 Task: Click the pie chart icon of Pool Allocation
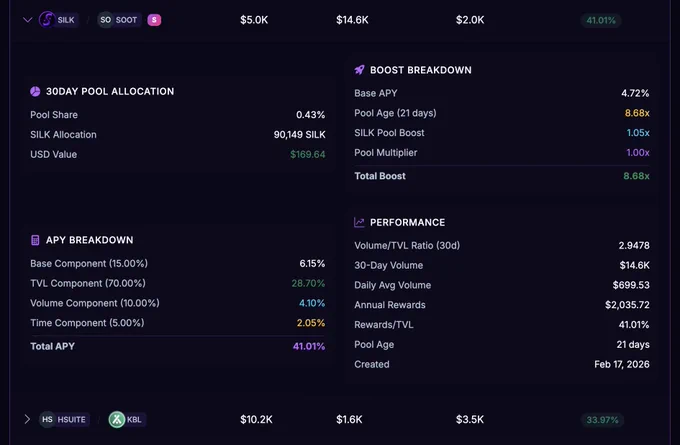point(35,92)
